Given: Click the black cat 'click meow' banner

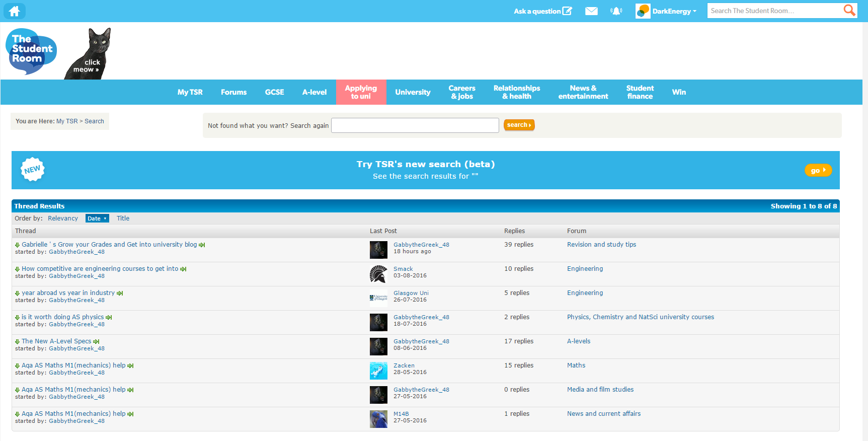Looking at the screenshot, I should coord(89,54).
